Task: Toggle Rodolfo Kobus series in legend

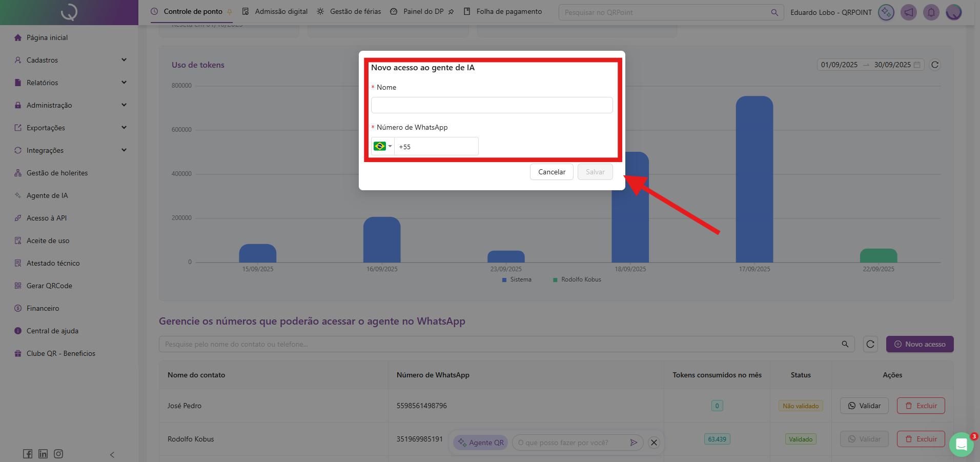Action: [577, 279]
